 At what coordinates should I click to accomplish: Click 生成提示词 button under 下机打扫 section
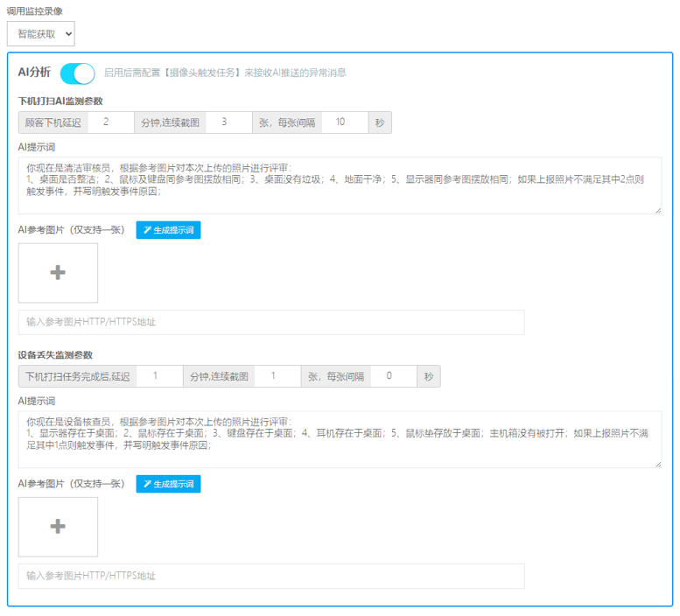click(x=168, y=230)
